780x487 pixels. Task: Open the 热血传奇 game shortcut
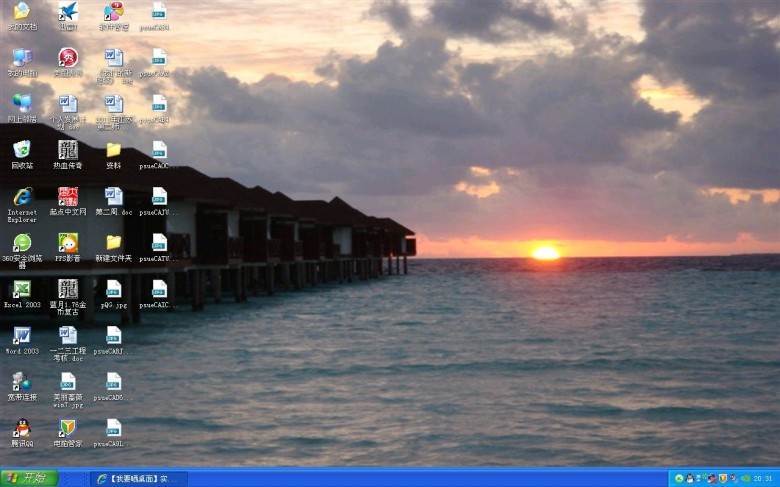click(x=67, y=150)
